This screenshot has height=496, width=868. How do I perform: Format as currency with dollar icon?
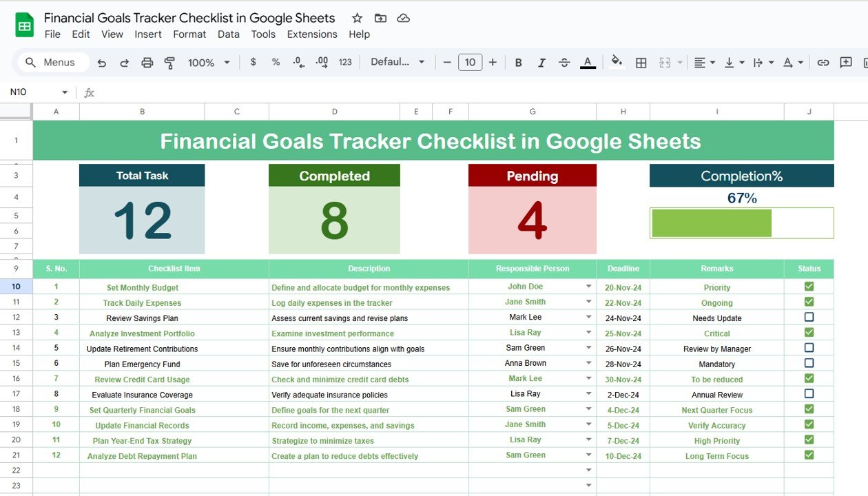tap(254, 62)
